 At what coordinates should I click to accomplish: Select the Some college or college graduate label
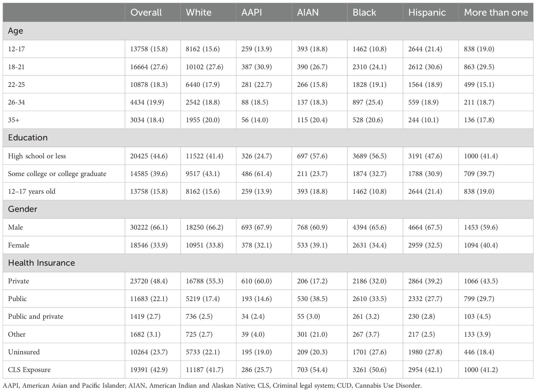(x=57, y=174)
